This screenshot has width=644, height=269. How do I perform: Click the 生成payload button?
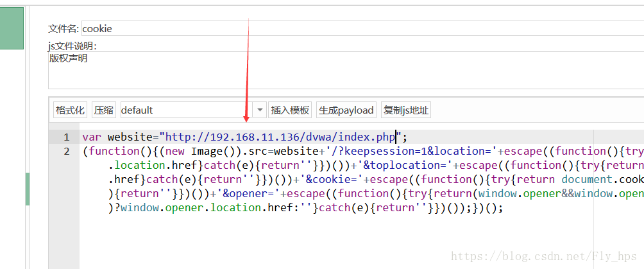point(346,110)
